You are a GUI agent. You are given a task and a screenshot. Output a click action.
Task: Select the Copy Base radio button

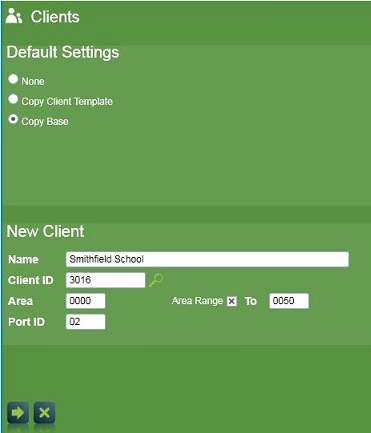click(x=13, y=119)
